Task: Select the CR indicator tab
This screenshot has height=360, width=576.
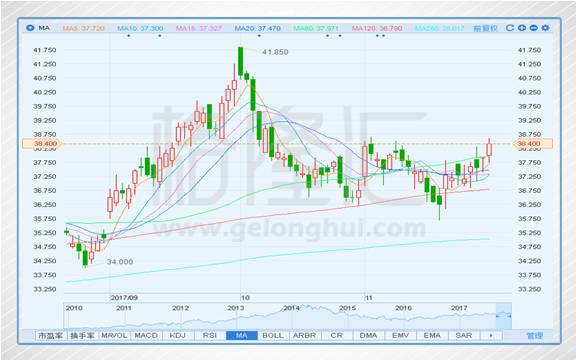Action: [336, 335]
